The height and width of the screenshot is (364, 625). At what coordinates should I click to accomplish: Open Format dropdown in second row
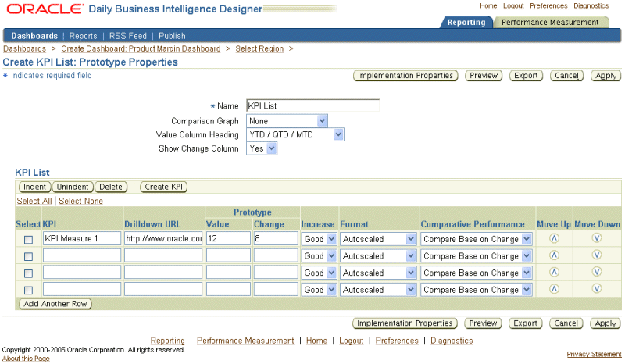coord(378,256)
